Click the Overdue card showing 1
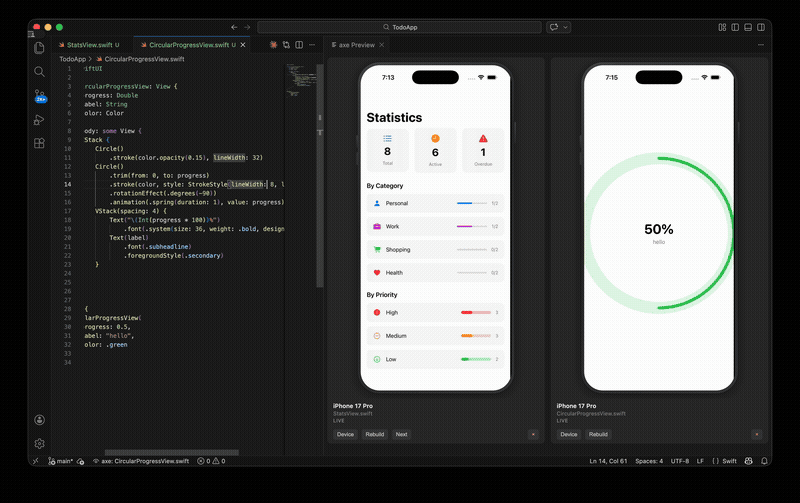This screenshot has width=800, height=503. coord(483,150)
